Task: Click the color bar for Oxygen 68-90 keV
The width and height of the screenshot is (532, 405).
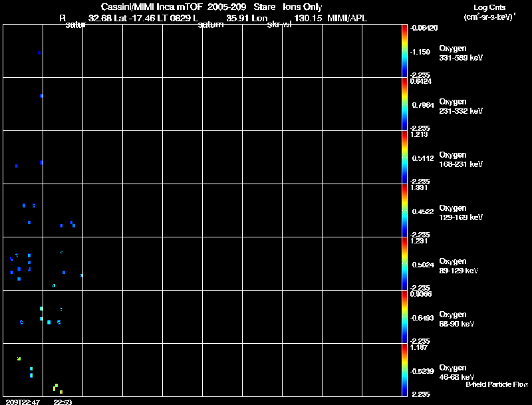Action: point(404,317)
